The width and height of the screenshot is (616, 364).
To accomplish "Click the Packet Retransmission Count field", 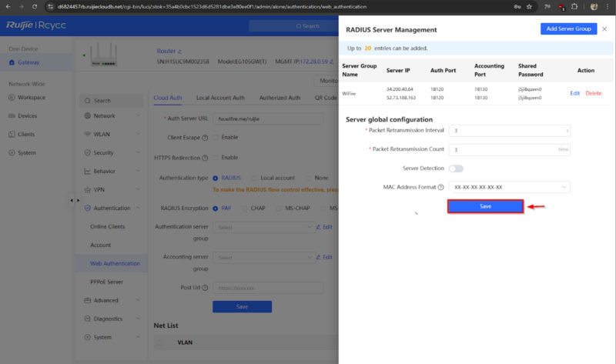I will click(x=500, y=149).
